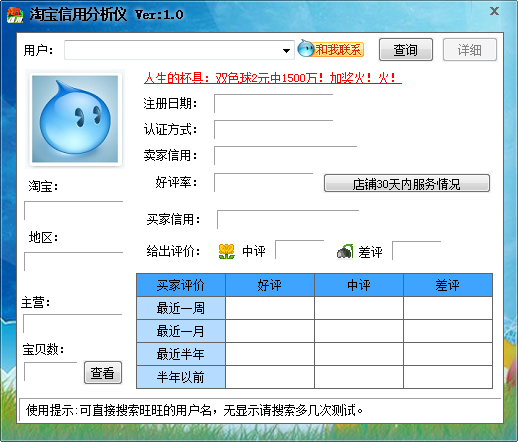Select the 最近一周 row label
The width and height of the screenshot is (518, 442).
pyautogui.click(x=181, y=308)
